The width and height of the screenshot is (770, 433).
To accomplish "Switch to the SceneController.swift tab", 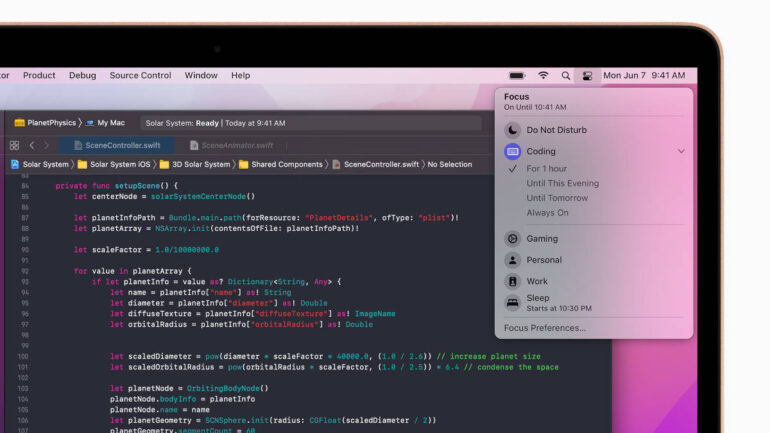I will [117, 145].
